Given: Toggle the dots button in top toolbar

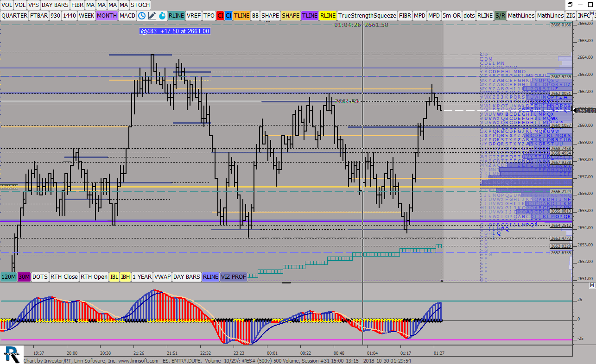Looking at the screenshot, I should (469, 15).
